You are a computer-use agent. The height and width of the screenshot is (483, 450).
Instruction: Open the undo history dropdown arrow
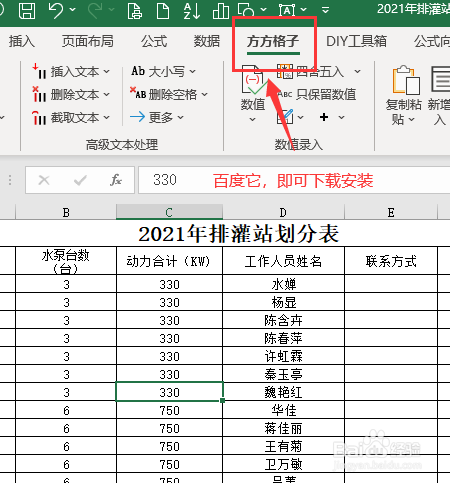tap(72, 10)
